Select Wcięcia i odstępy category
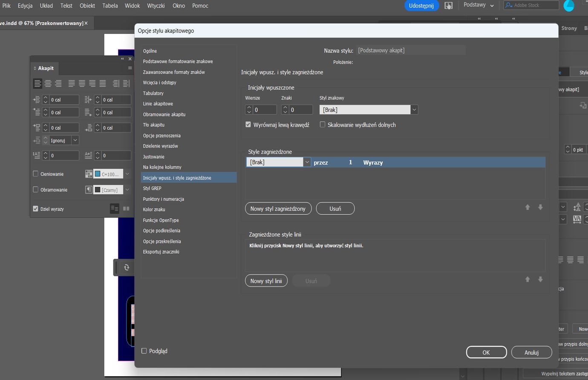Viewport: 588px width, 380px height. click(x=189, y=82)
